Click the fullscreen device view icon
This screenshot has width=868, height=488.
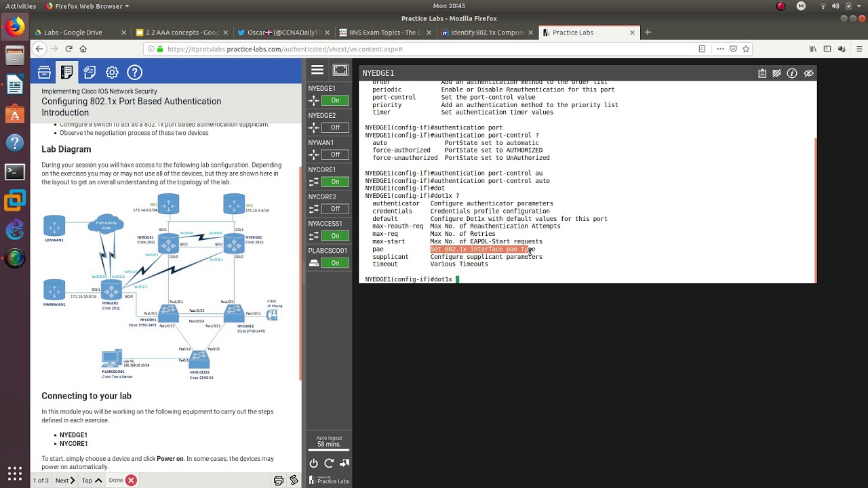(340, 70)
